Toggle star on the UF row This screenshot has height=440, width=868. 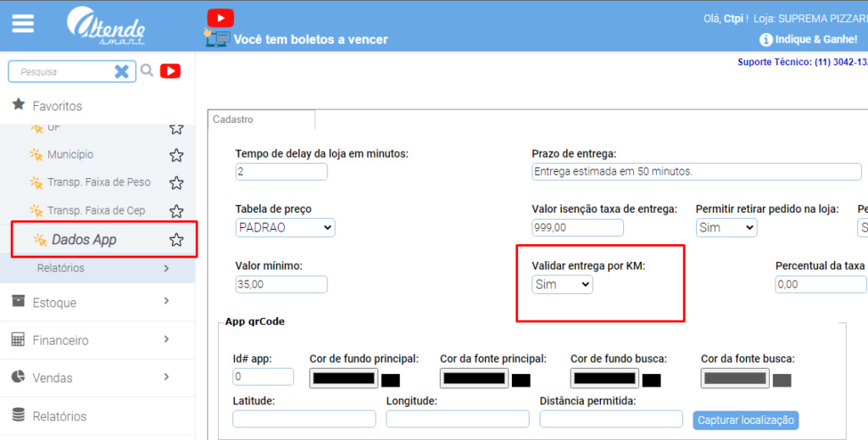coord(176,129)
